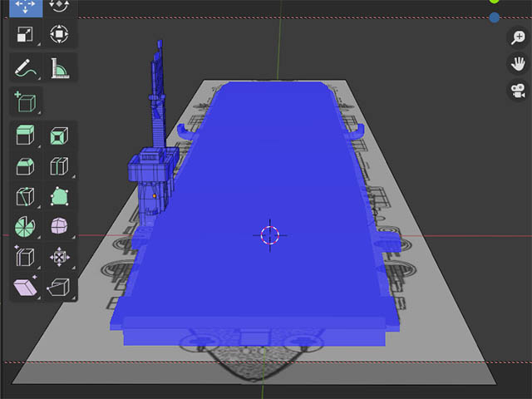Select the Smooth vertices tool
532x399 pixels.
coord(59,226)
